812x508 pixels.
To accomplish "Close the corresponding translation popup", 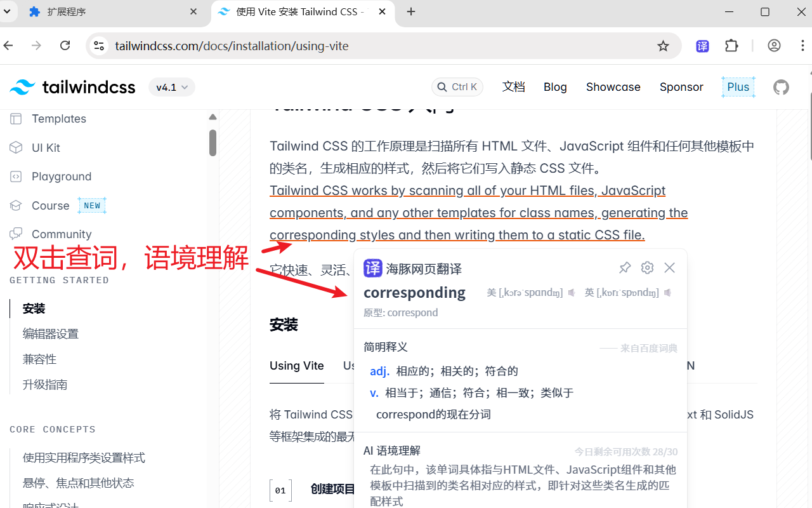I will tap(669, 267).
